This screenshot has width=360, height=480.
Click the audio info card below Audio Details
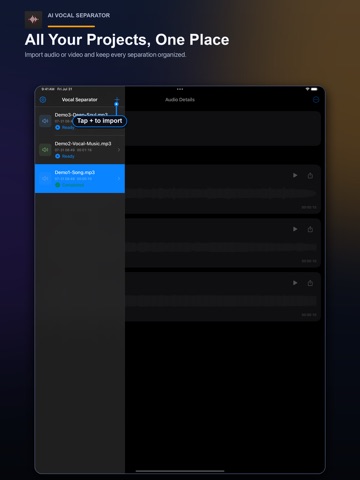click(x=223, y=128)
